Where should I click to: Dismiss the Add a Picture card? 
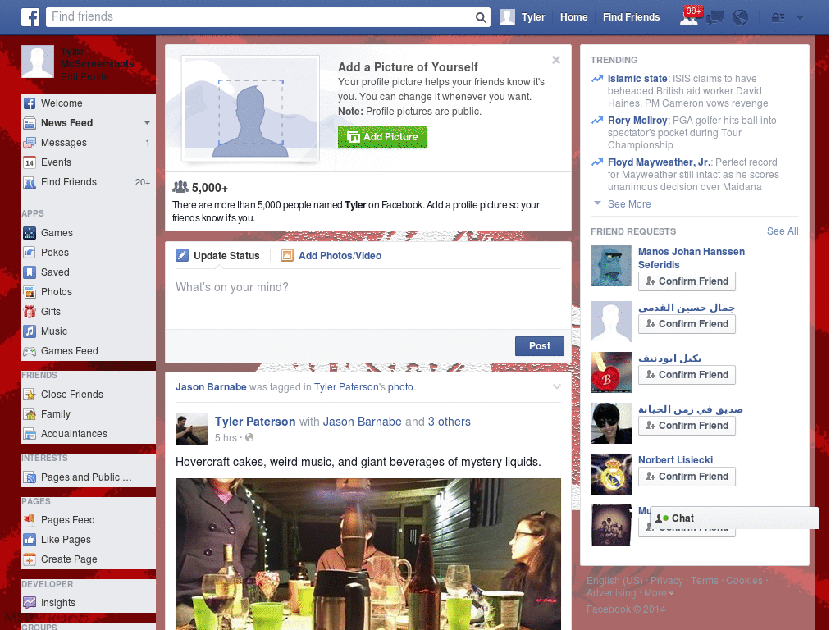(556, 60)
